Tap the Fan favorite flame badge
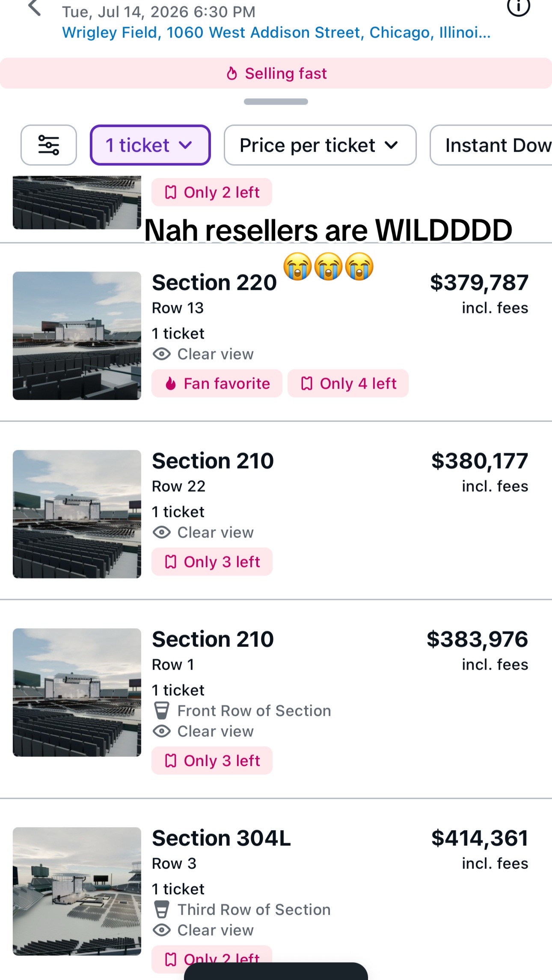This screenshot has width=552, height=980. coord(217,384)
